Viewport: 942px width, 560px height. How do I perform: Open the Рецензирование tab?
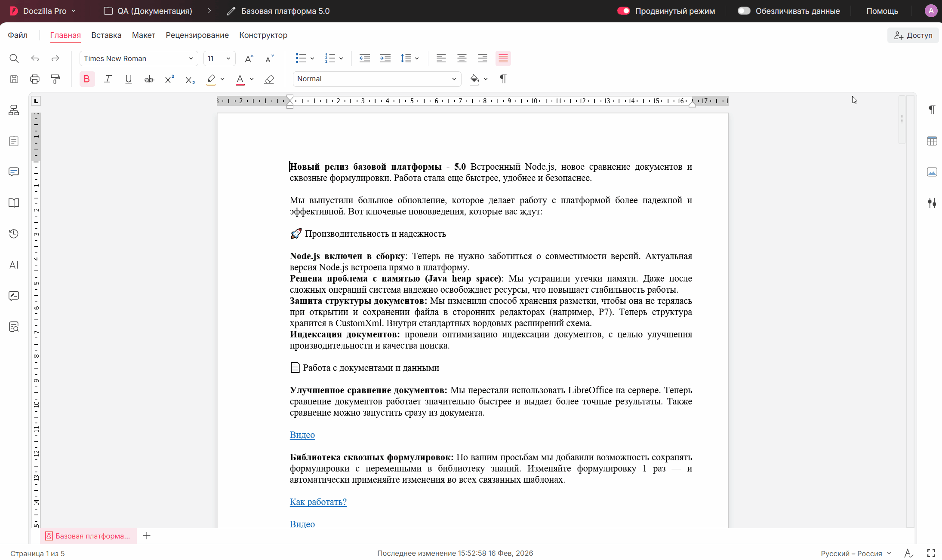tap(197, 35)
